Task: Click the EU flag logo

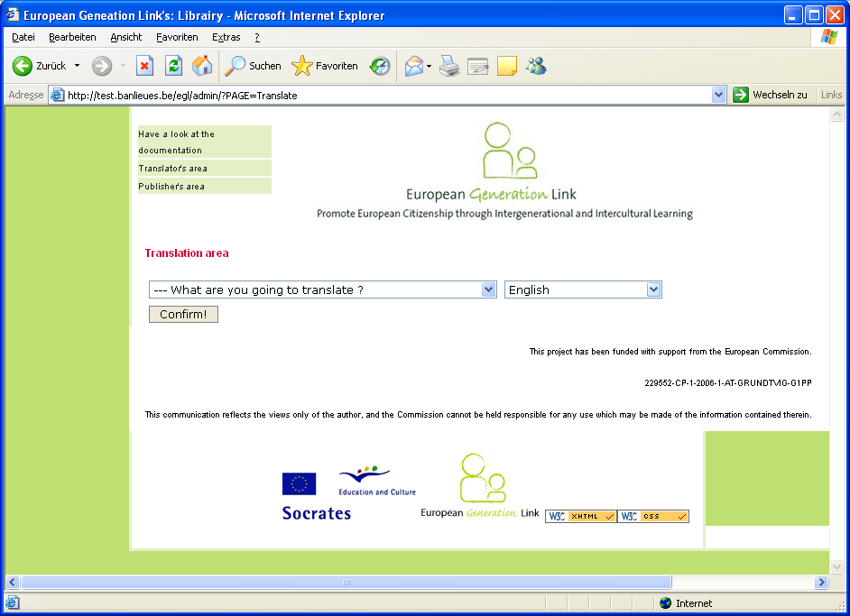Action: pos(299,483)
